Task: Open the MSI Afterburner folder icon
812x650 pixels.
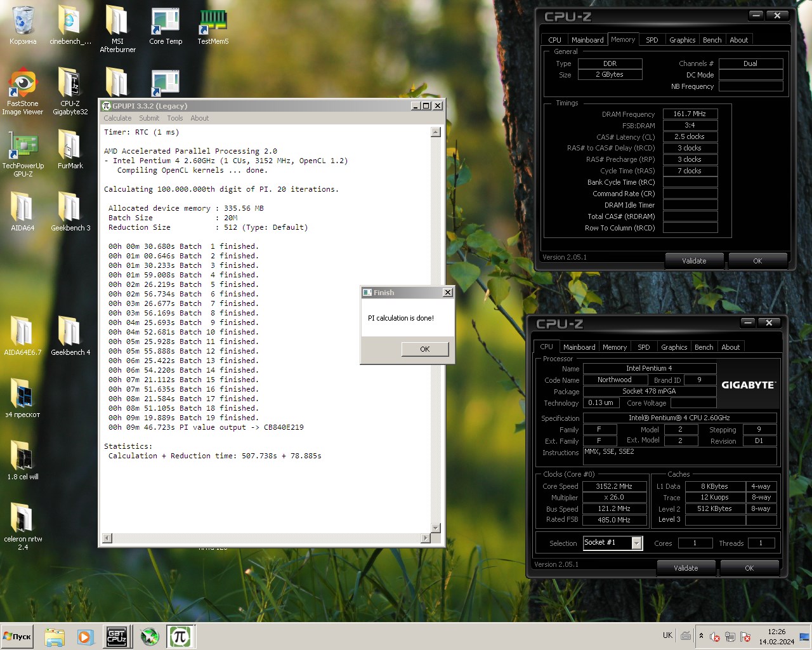Action: pyautogui.click(x=117, y=29)
